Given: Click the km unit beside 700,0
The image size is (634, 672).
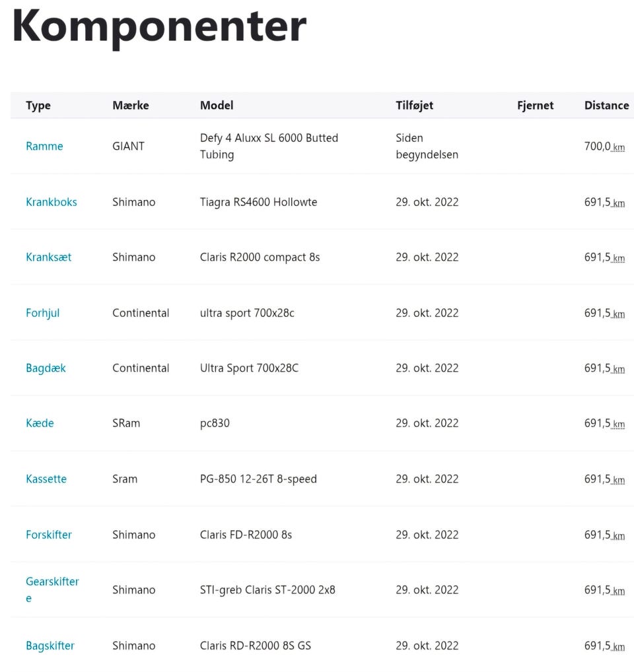Looking at the screenshot, I should click(x=619, y=148).
